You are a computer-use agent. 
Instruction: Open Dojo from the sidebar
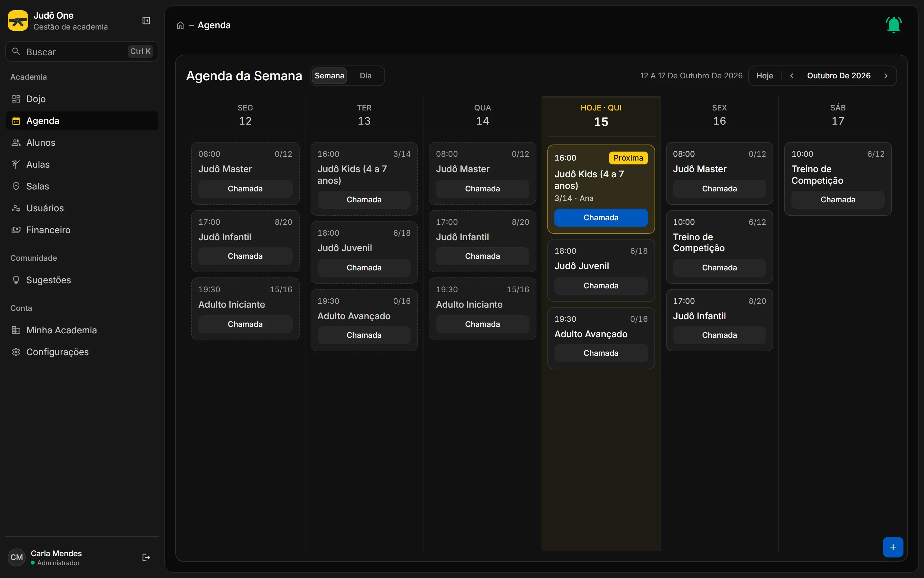[x=82, y=99]
